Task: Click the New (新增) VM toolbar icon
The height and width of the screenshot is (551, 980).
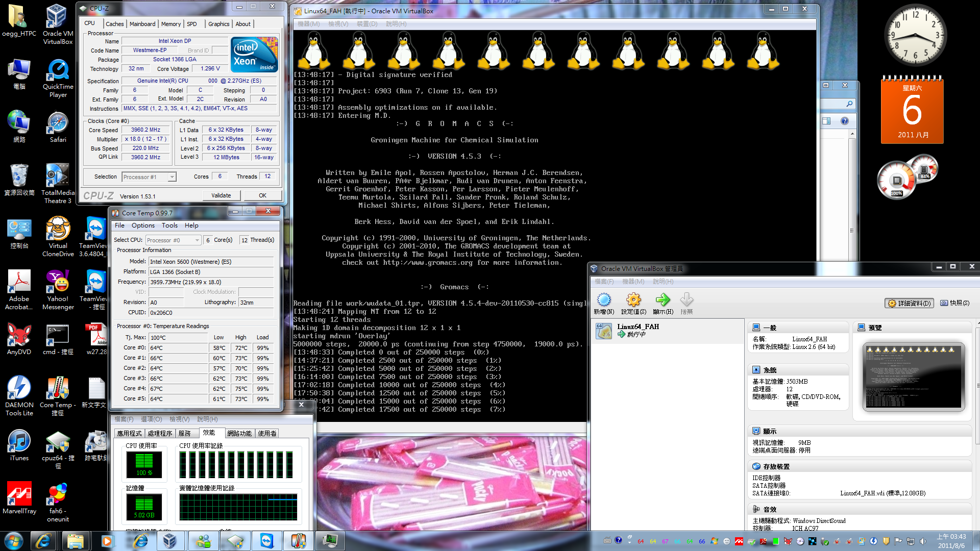Action: coord(604,299)
